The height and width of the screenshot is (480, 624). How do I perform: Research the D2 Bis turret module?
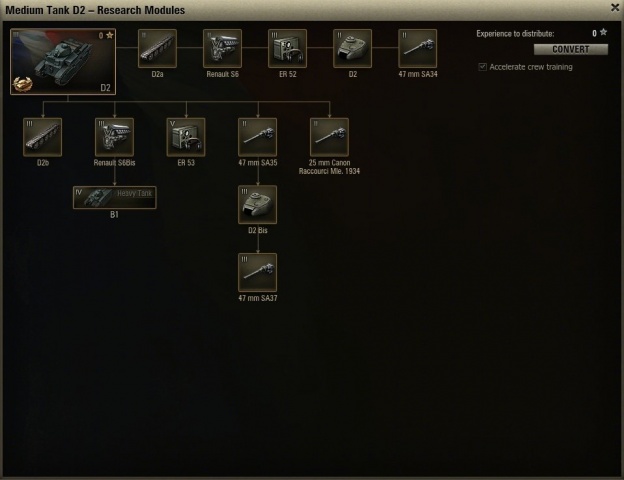click(257, 205)
